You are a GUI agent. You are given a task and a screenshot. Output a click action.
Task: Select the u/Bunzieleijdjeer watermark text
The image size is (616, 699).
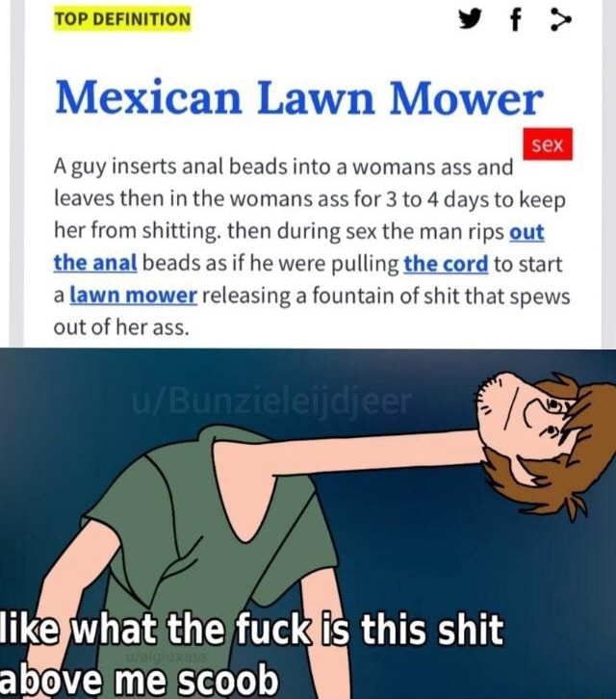[x=271, y=401]
